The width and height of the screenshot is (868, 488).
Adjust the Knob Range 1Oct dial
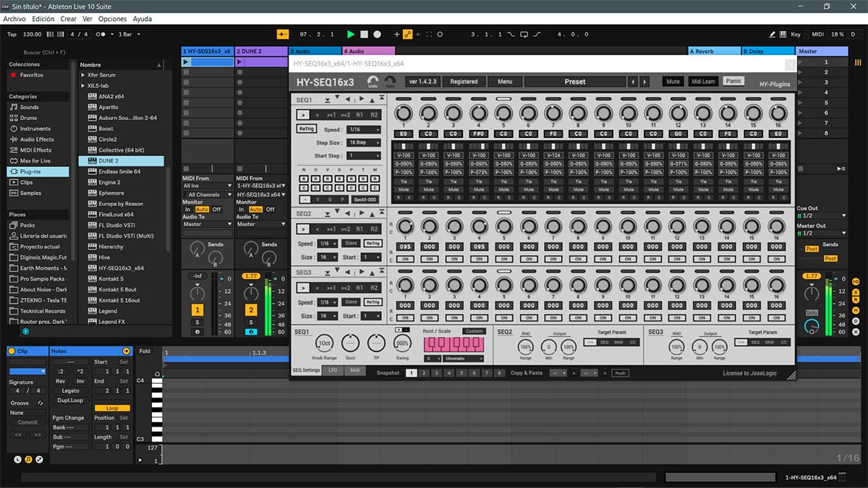coord(325,343)
